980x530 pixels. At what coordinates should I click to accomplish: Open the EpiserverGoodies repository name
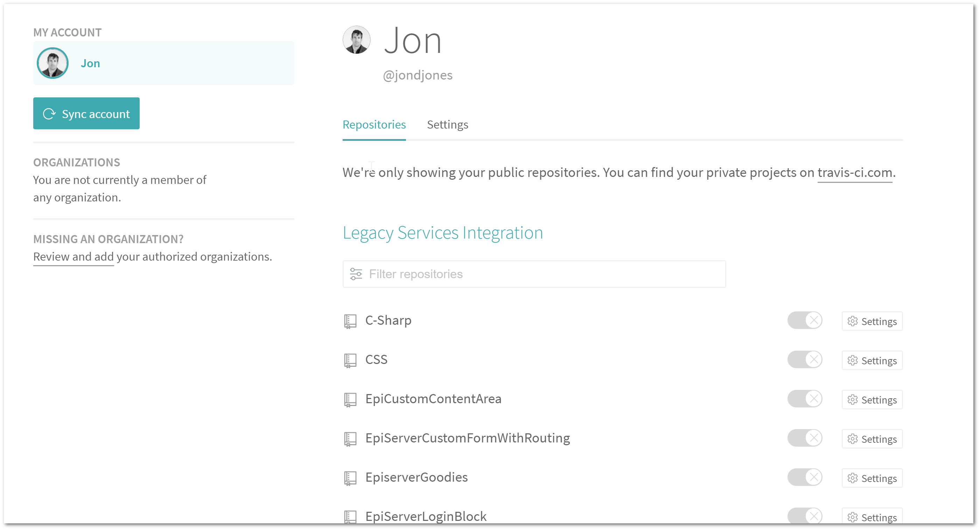[x=416, y=477]
